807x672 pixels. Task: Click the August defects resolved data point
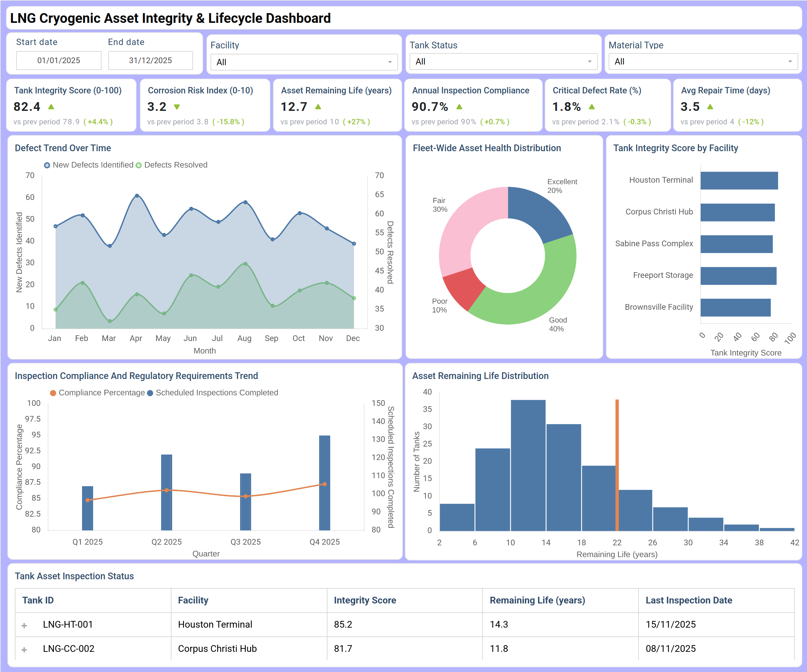point(245,264)
